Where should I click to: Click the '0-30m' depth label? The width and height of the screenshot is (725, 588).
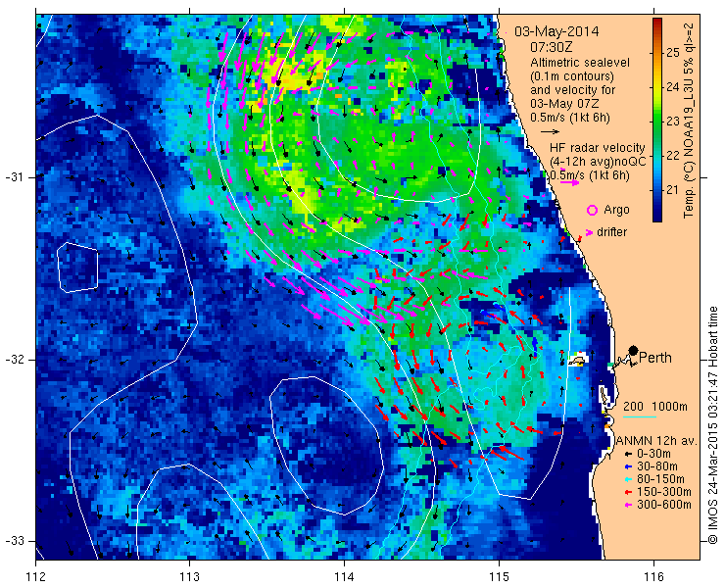pos(653,454)
